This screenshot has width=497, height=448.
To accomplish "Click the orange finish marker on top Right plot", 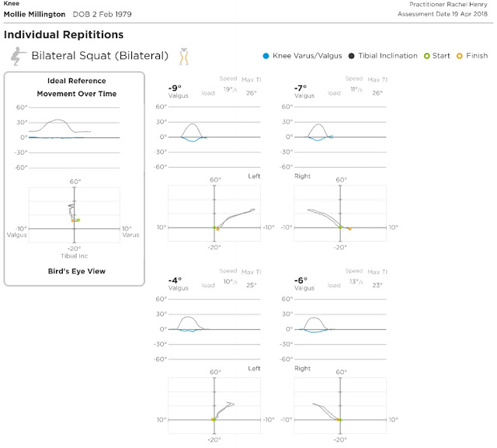I will pyautogui.click(x=349, y=228).
